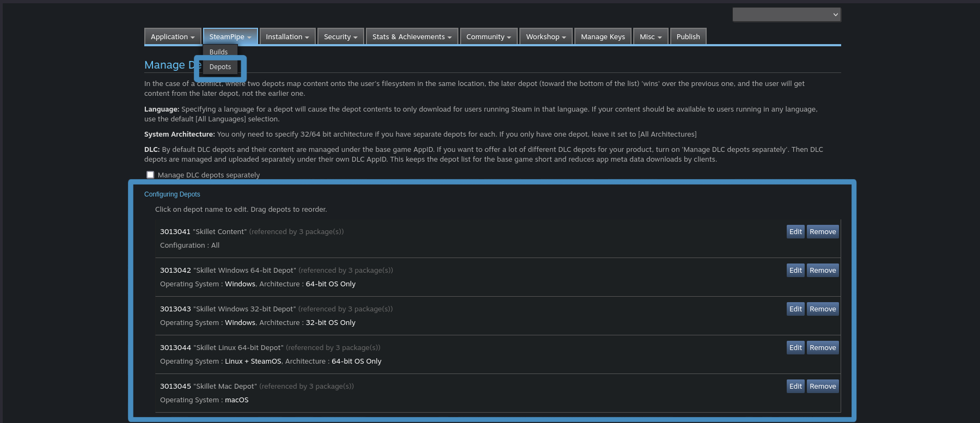The image size is (980, 423).
Task: Edit the Skillet Linux 64-bit Depot
Action: (795, 348)
